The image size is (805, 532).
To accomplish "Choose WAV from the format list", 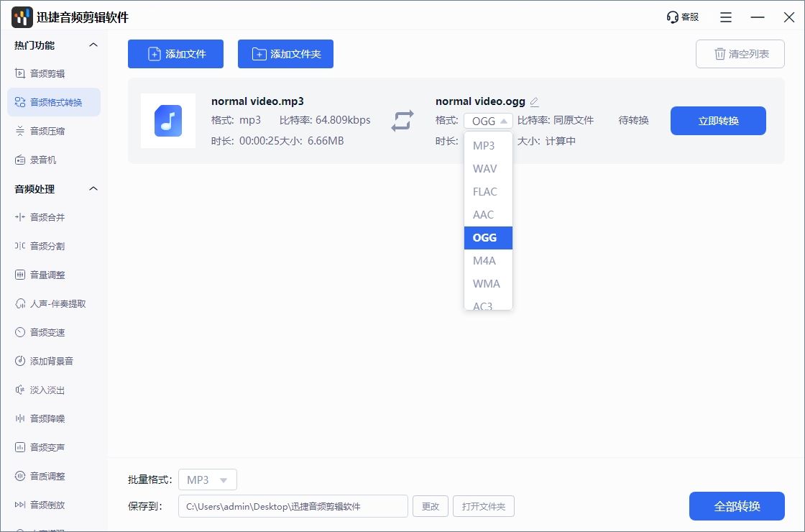I will [x=488, y=168].
